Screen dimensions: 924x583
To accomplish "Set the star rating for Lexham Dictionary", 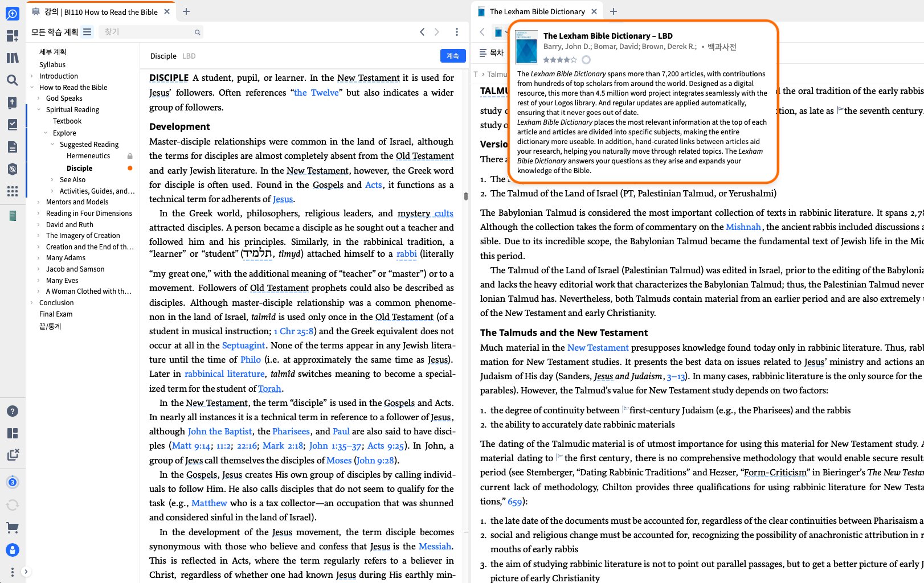I will coord(560,60).
